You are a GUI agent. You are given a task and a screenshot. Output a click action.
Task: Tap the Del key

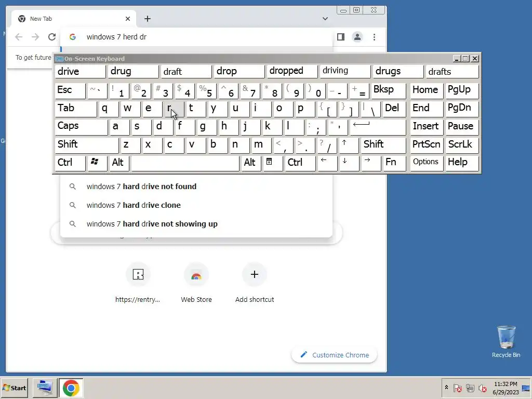[x=394, y=109]
